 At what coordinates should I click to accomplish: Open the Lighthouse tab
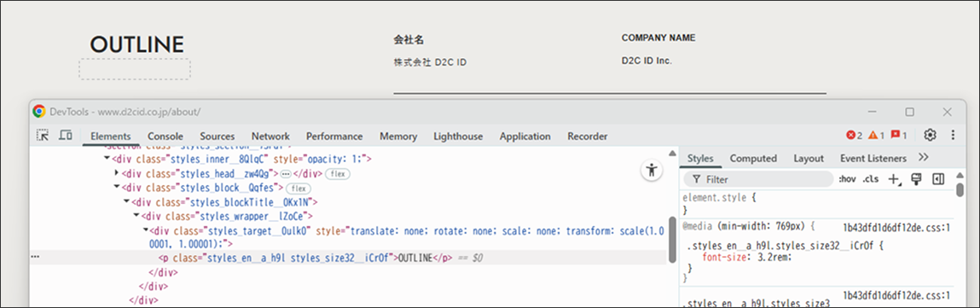tap(458, 137)
